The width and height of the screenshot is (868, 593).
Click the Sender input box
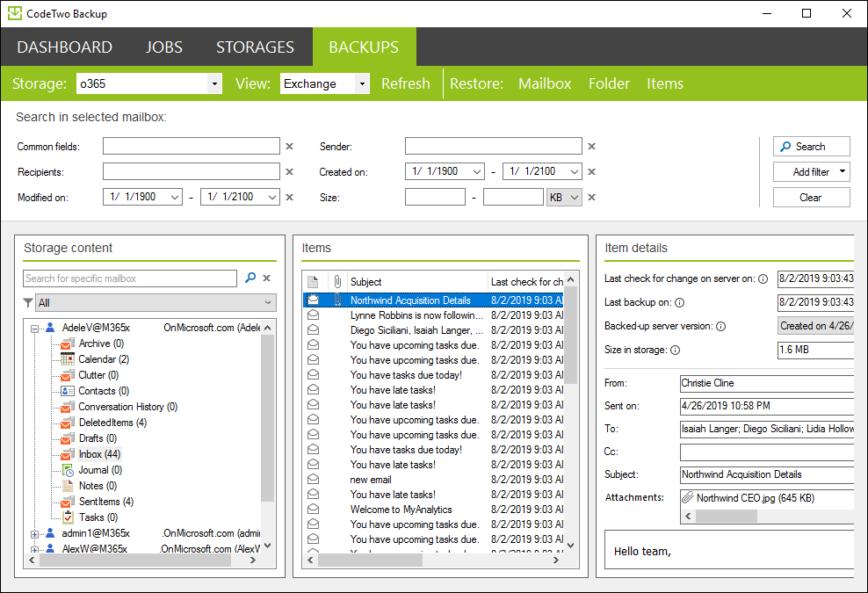(493, 146)
